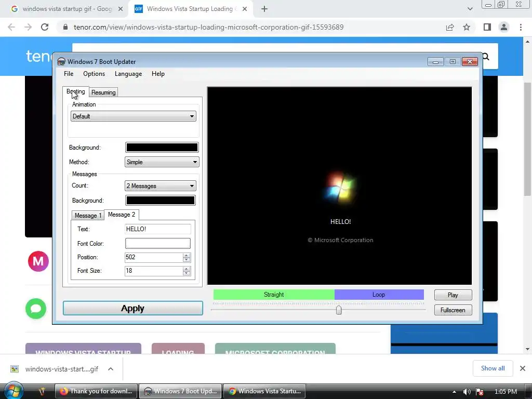Close the Windows Vista Startup Loading tab
This screenshot has height=399, width=532.
tap(245, 9)
